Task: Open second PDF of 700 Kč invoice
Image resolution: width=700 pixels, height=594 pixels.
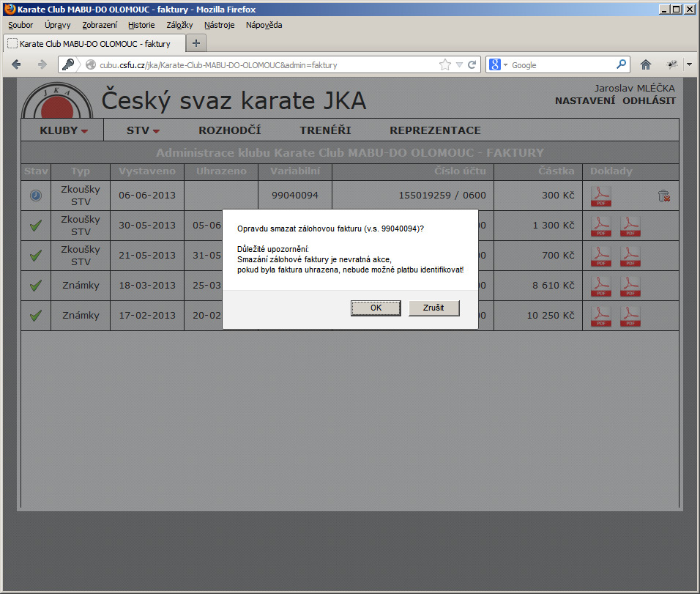Action: (630, 256)
